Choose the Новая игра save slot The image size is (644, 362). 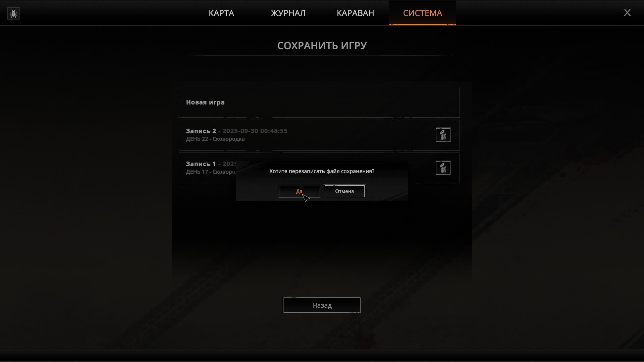coord(319,102)
